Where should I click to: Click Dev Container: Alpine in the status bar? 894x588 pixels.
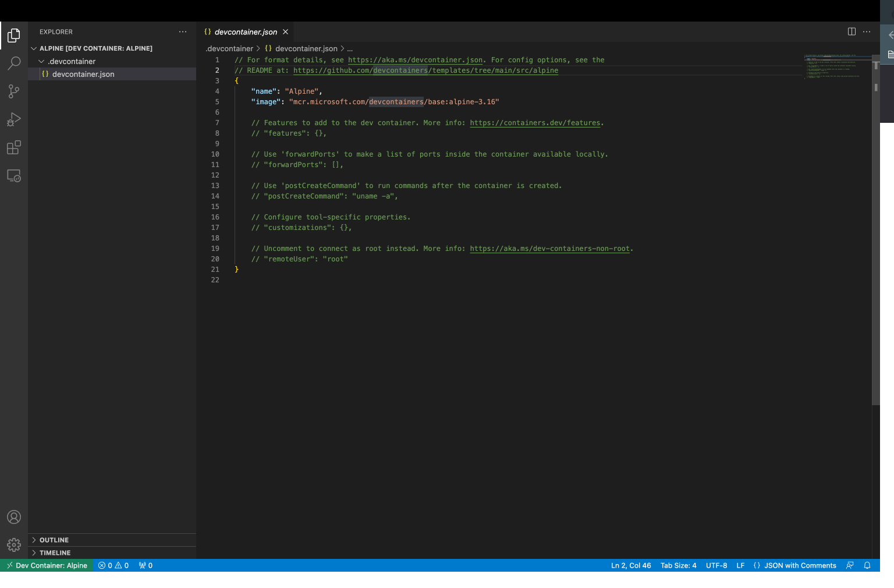coord(47,565)
